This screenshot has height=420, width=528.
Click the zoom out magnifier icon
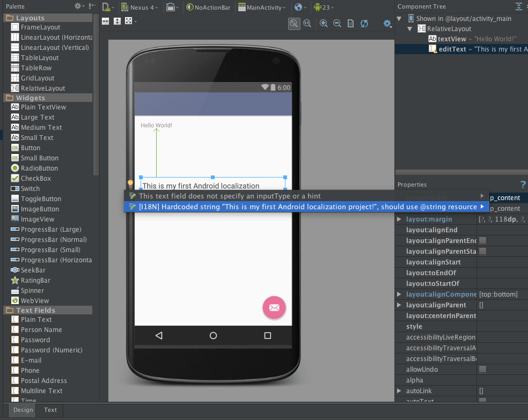click(337, 23)
